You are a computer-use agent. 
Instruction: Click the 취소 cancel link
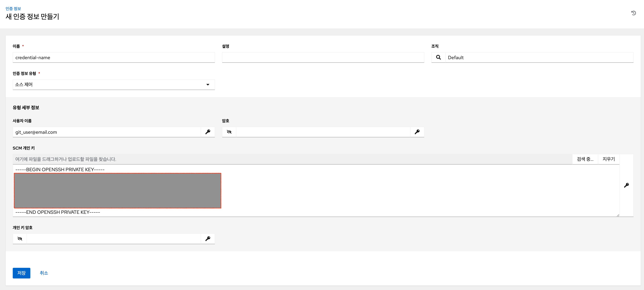[x=44, y=273]
